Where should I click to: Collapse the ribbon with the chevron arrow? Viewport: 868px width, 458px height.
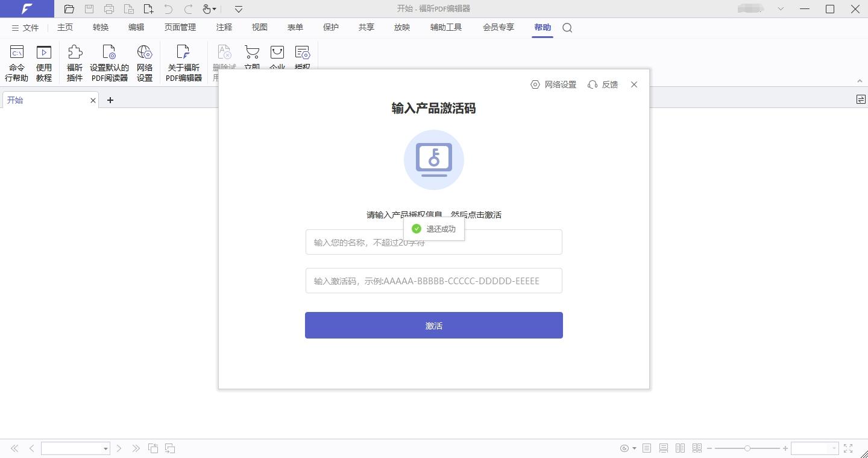pos(860,81)
